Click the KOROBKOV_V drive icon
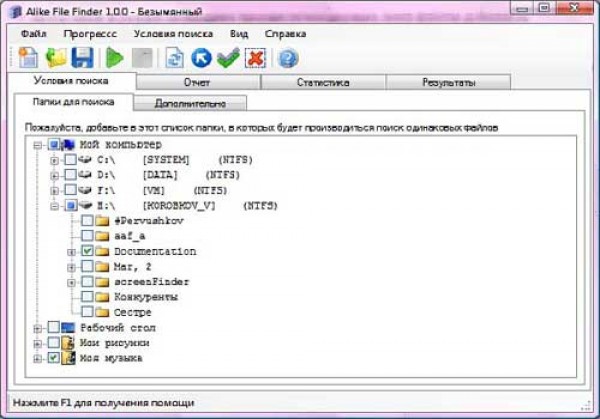600x419 pixels. (x=85, y=205)
